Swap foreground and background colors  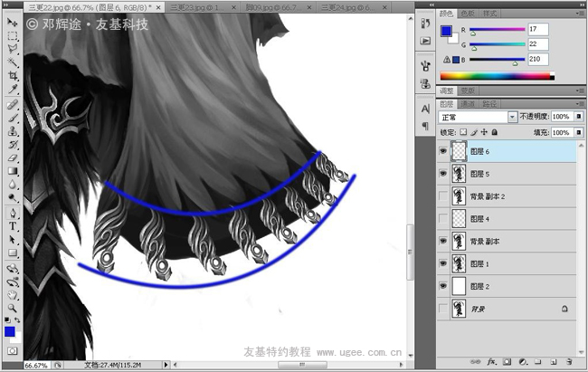(x=17, y=320)
